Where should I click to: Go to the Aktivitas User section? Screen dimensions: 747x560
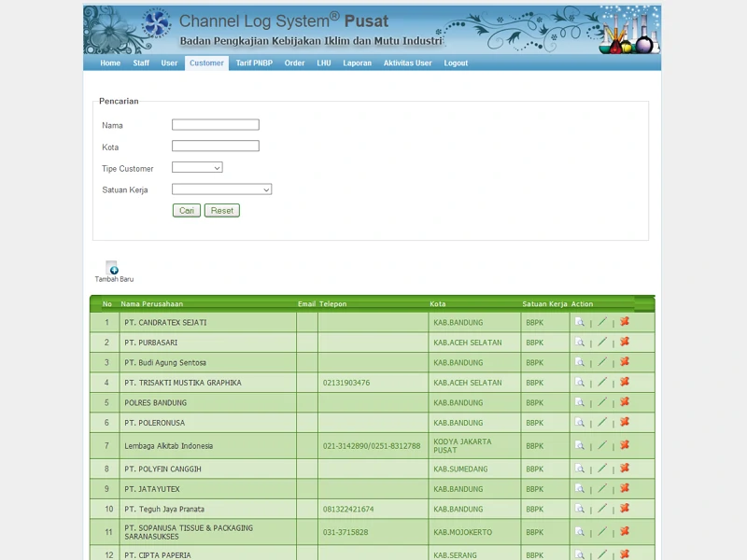coord(407,63)
